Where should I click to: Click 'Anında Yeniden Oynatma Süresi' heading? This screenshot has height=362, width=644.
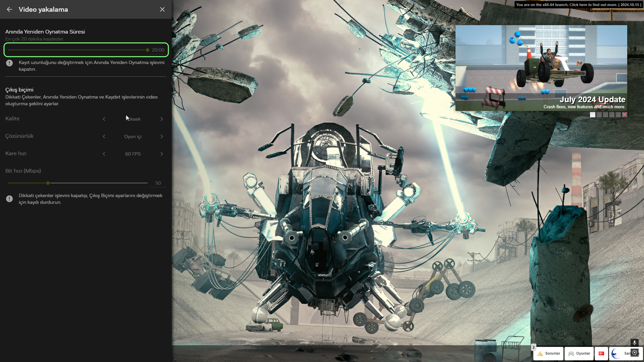(45, 32)
